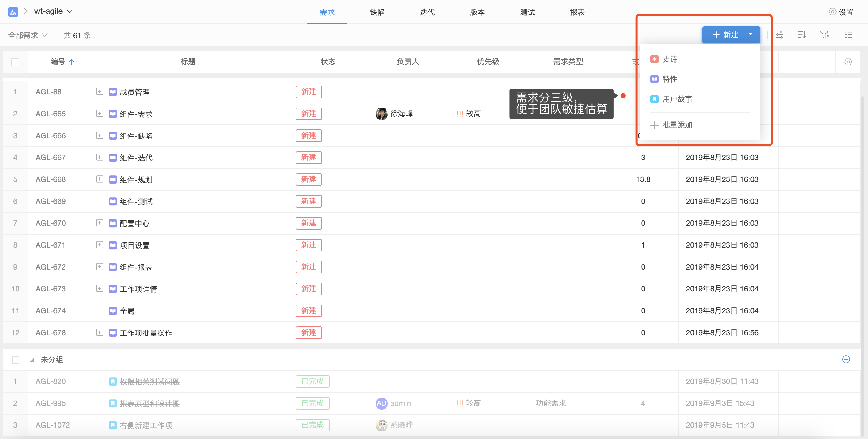Click the sort order icon in toolbar
Image resolution: width=868 pixels, height=439 pixels.
[x=802, y=35]
